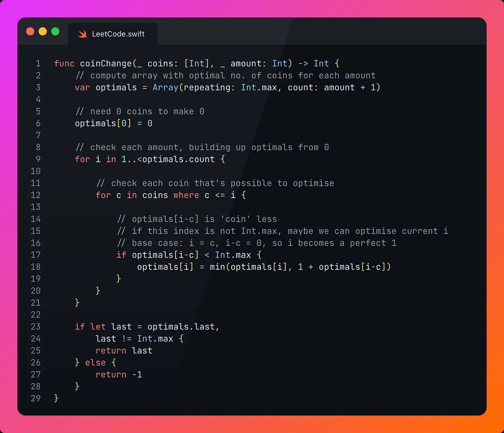Click line number 29 in the gutter
This screenshot has height=433, width=504.
click(x=36, y=398)
